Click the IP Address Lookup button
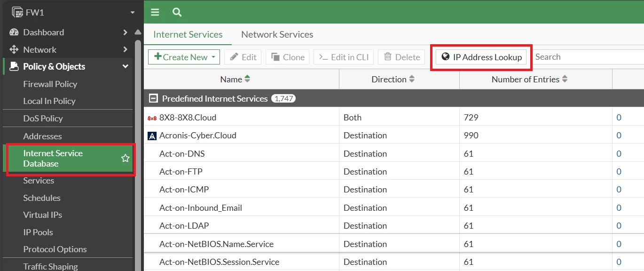The width and height of the screenshot is (644, 271). click(x=481, y=57)
